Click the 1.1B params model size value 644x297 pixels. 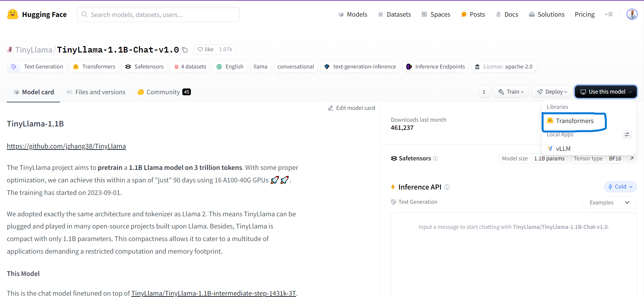click(x=549, y=159)
